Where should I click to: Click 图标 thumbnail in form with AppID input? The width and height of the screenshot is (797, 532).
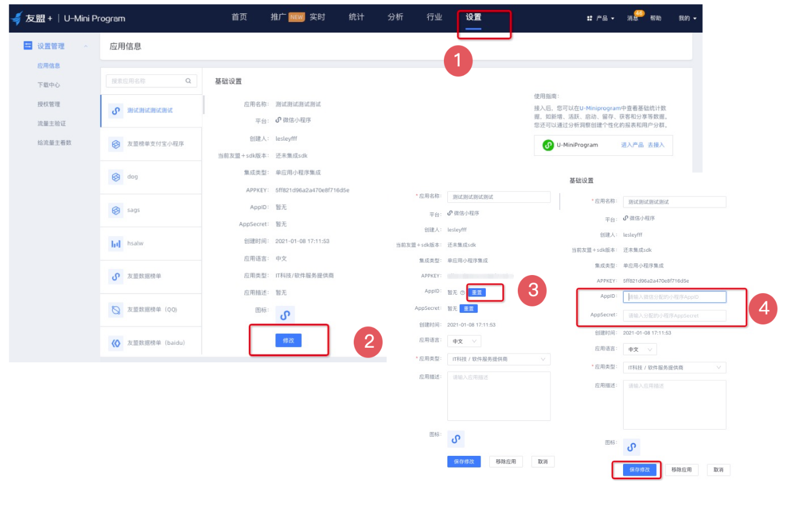click(x=632, y=447)
